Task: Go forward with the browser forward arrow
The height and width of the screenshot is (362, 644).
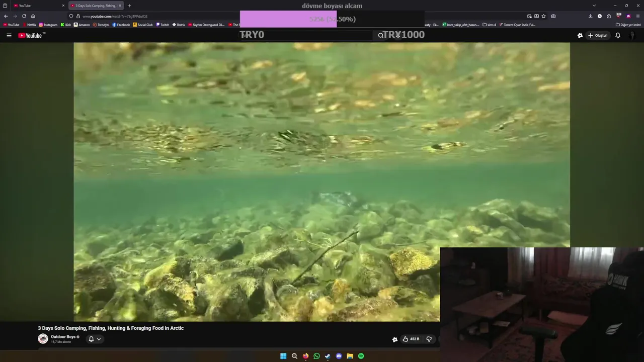Action: (15, 16)
